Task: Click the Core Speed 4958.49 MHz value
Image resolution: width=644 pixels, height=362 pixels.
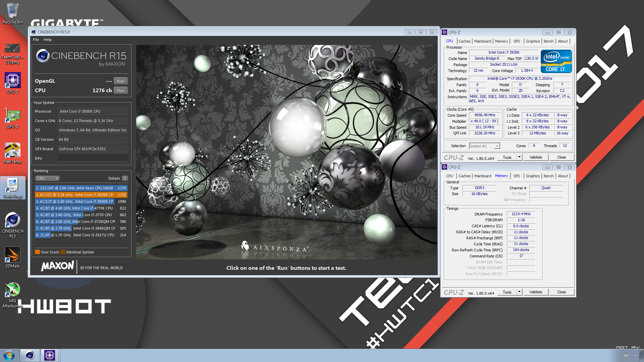Action: coord(485,115)
